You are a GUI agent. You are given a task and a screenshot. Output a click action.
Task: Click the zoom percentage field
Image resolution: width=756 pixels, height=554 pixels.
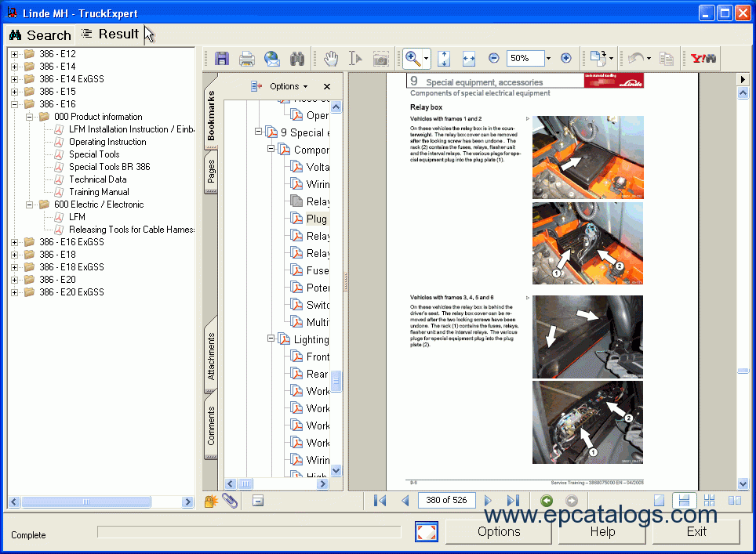pyautogui.click(x=525, y=58)
